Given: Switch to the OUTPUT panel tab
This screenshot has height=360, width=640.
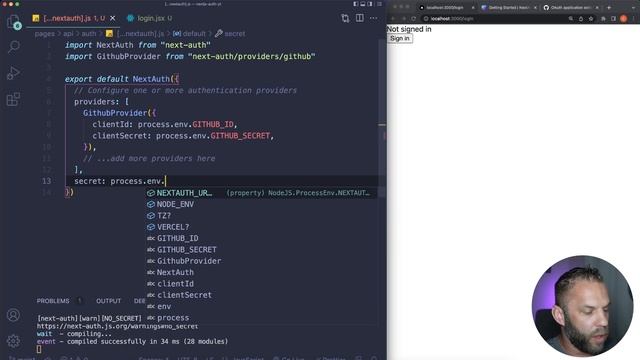Looking at the screenshot, I should pyautogui.click(x=109, y=301).
